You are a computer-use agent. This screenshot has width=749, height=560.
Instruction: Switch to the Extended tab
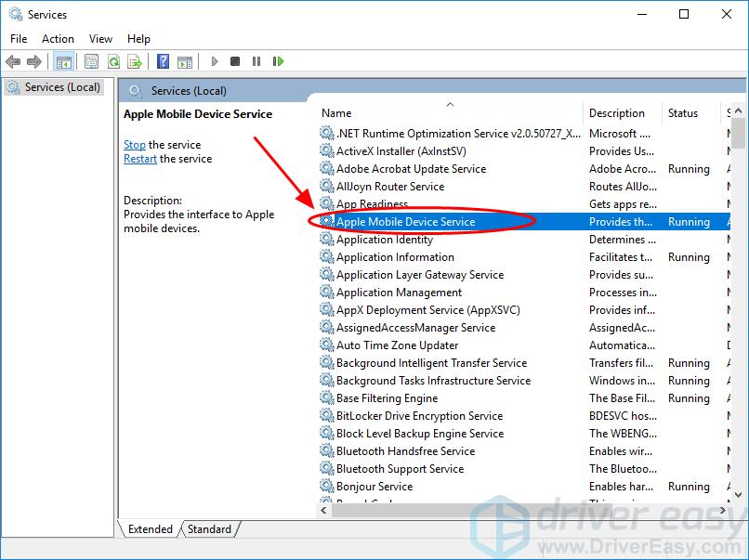click(151, 529)
